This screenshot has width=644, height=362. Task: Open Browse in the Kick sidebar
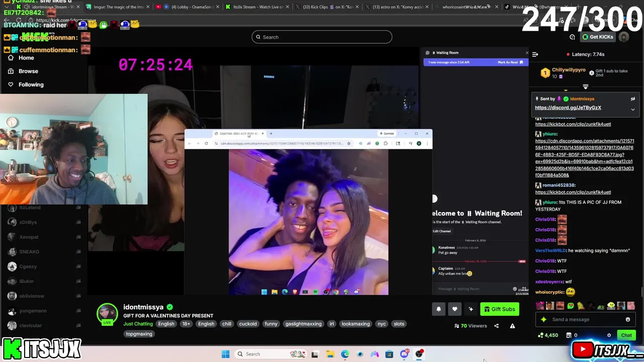click(23, 71)
